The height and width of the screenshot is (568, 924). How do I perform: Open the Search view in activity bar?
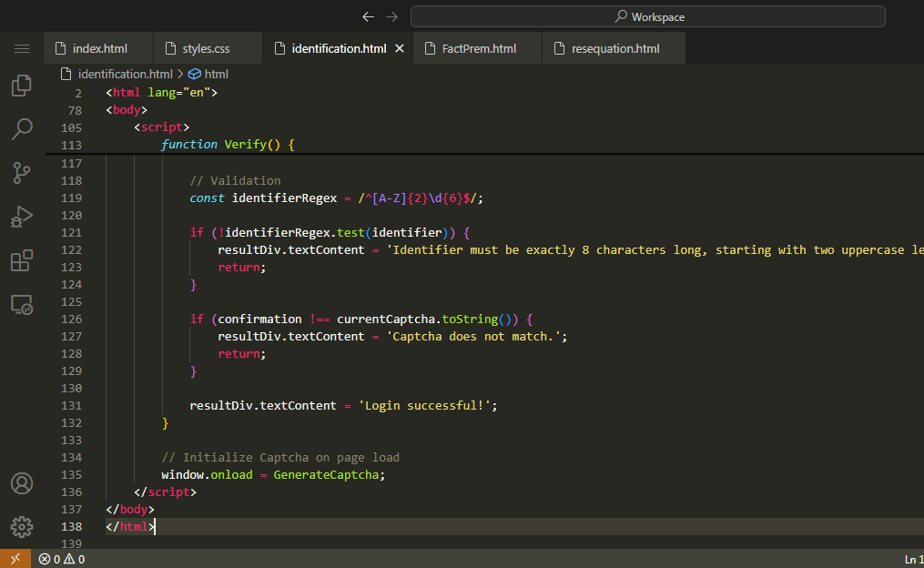[22, 128]
